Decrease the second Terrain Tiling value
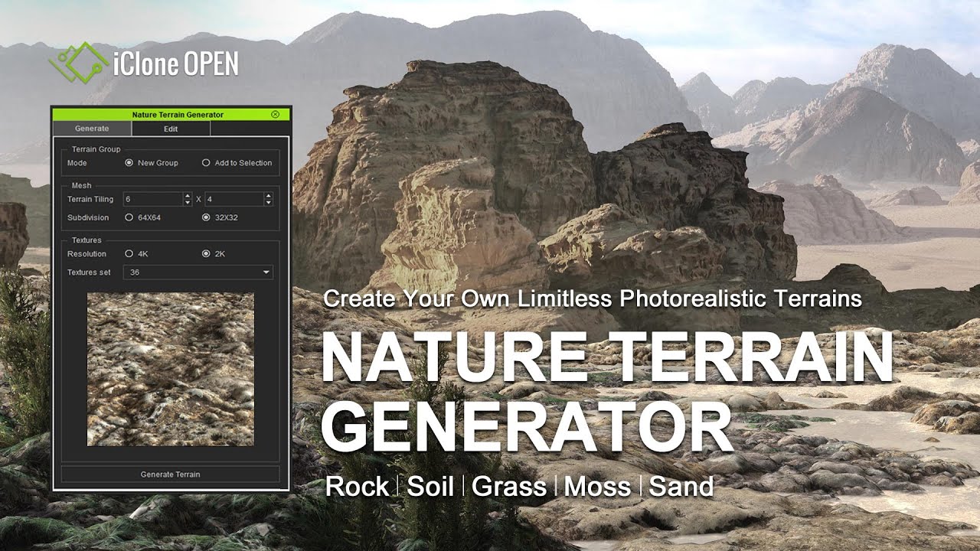 coord(268,202)
